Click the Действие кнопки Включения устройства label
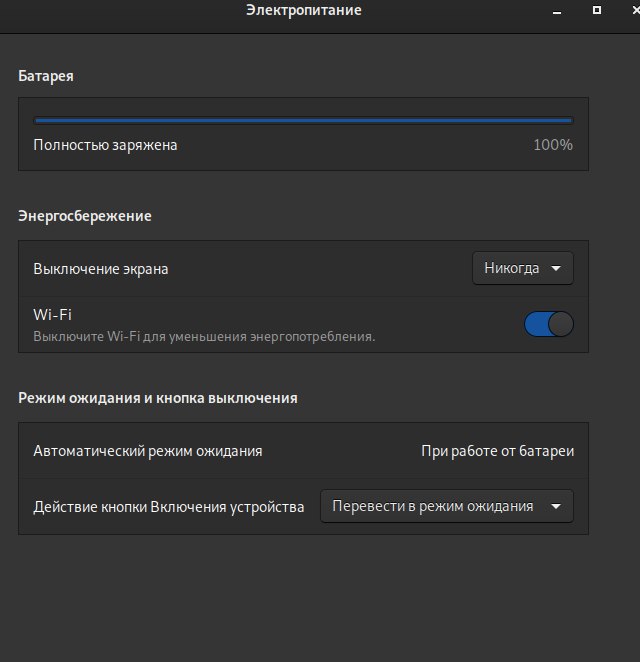The width and height of the screenshot is (640, 662). point(168,507)
